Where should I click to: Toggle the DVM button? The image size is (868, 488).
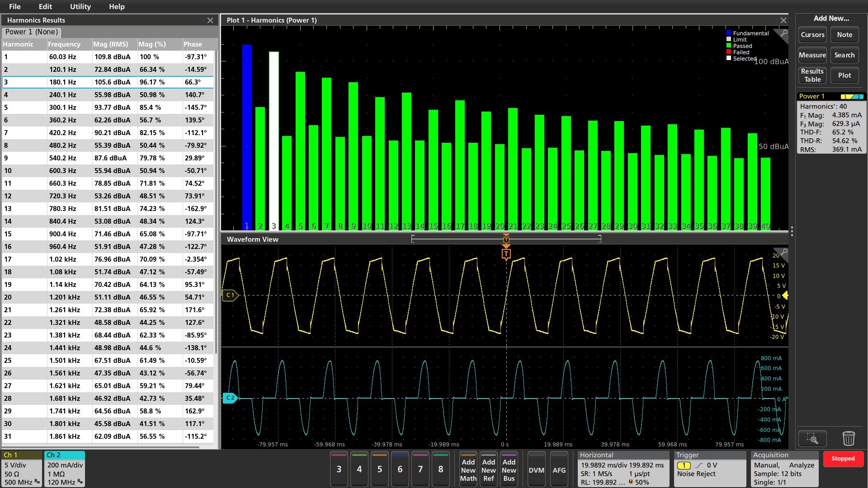[x=536, y=470]
